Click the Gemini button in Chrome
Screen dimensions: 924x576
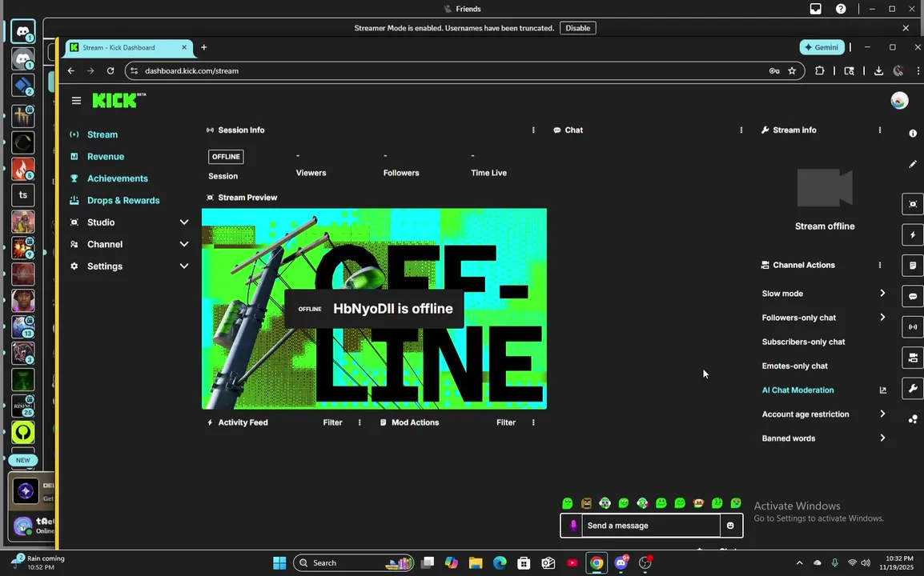(822, 47)
